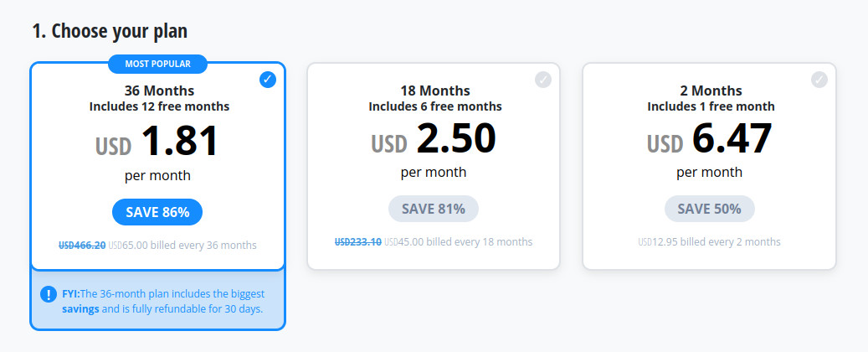Choose the 2 Months plan title

[711, 91]
